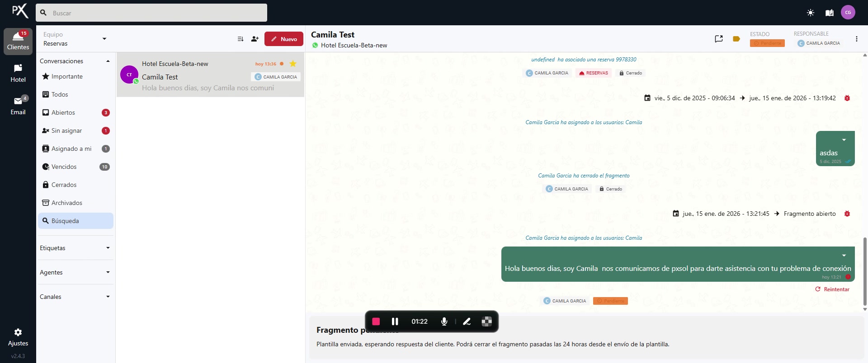Viewport: 868px width, 363px height.
Task: Click the sort conversations icon
Action: tap(241, 39)
